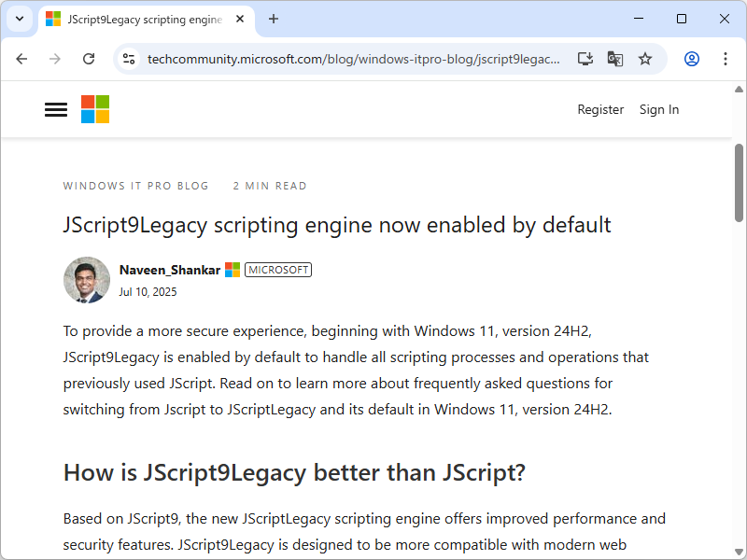
Task: Open the install page icon in address bar
Action: point(585,58)
